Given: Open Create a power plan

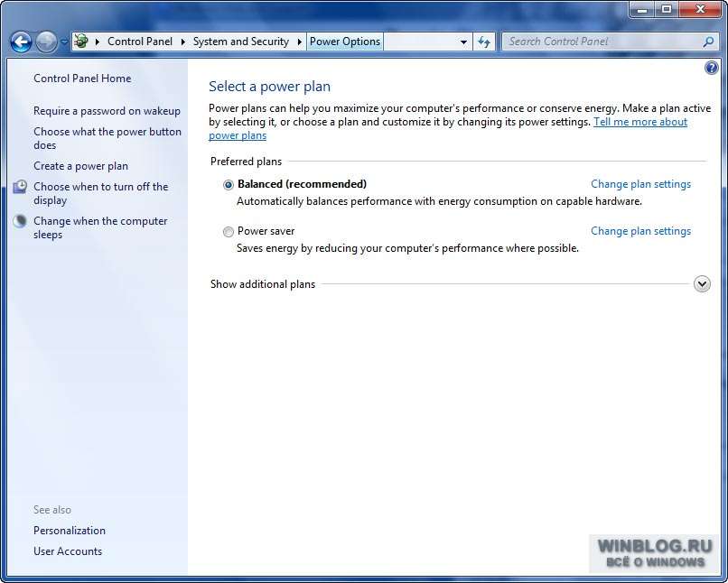Looking at the screenshot, I should (x=80, y=166).
